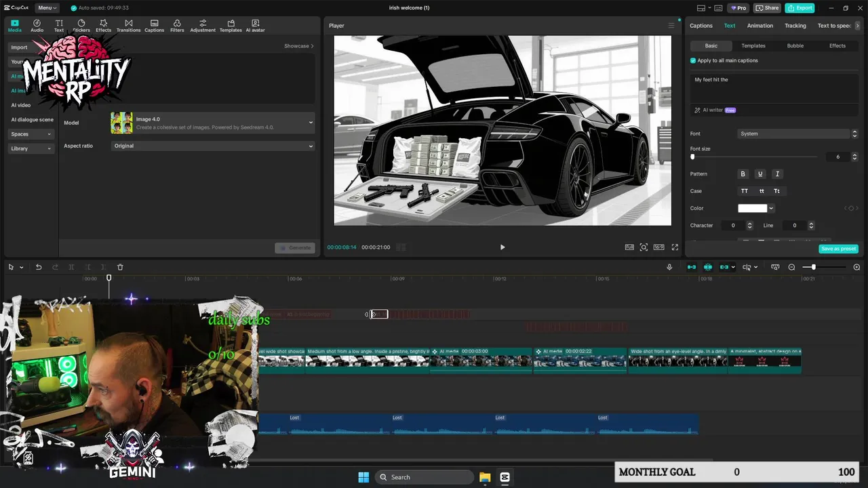Click the Player fullscreen icon
Screen dimensions: 868x488
tap(675, 247)
